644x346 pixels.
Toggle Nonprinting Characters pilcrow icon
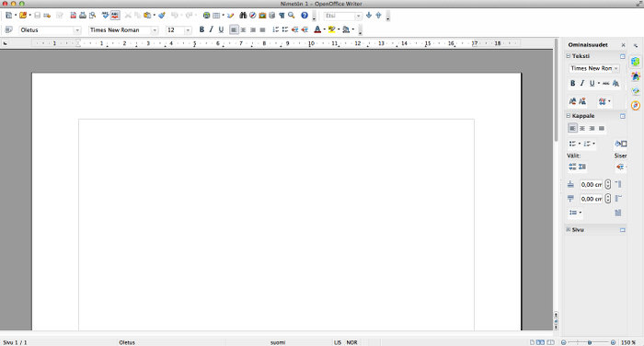click(x=282, y=16)
